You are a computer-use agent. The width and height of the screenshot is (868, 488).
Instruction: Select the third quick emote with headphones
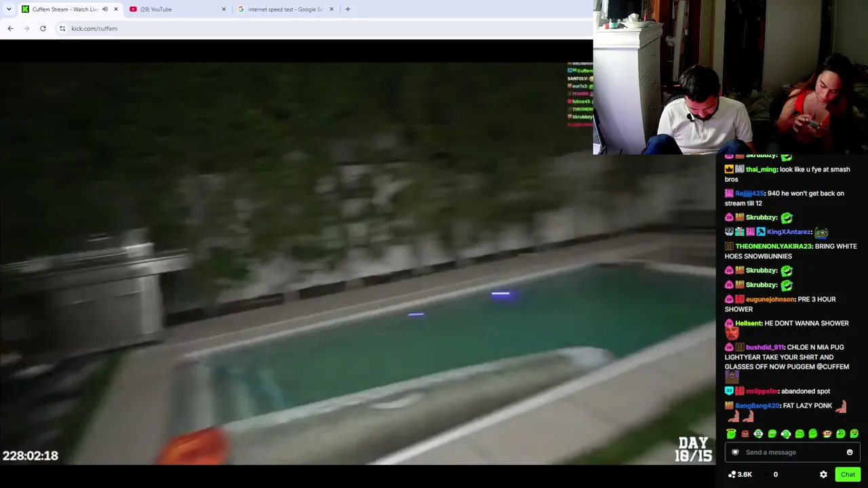tap(758, 434)
